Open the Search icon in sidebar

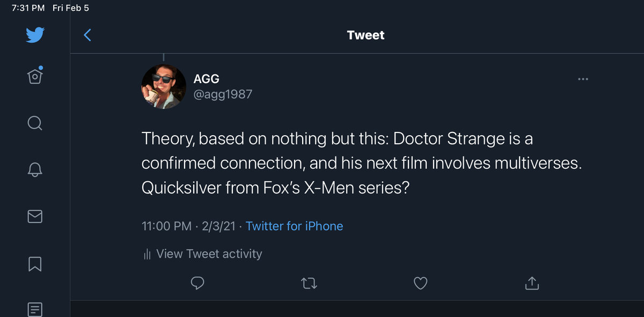pyautogui.click(x=35, y=123)
